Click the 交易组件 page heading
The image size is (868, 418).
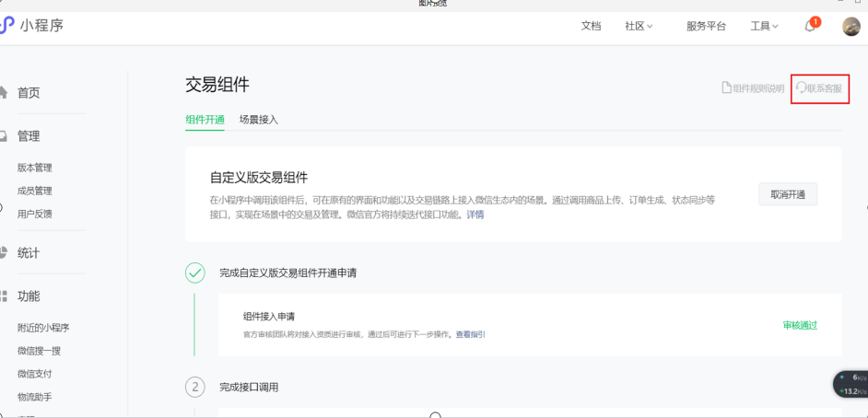[x=217, y=85]
